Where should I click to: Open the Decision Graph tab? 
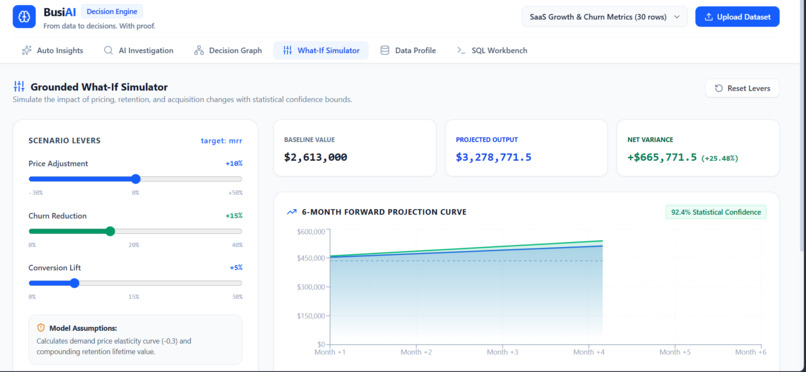228,50
